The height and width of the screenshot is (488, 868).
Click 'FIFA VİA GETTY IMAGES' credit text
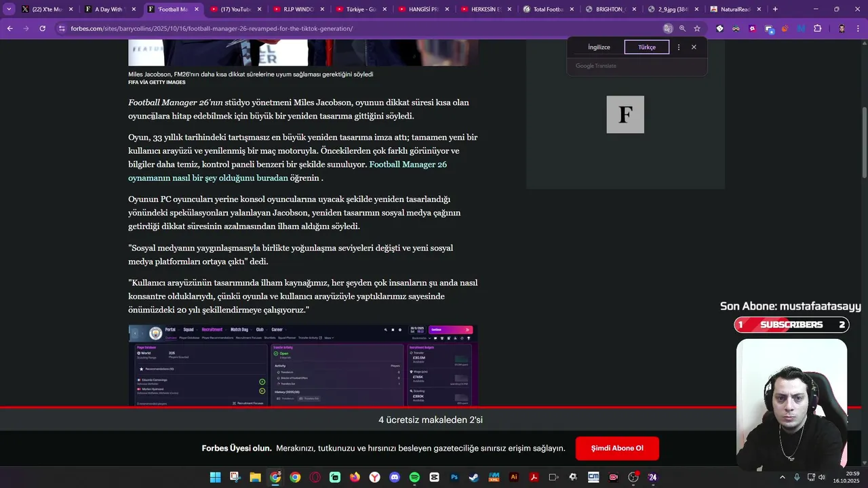click(157, 83)
